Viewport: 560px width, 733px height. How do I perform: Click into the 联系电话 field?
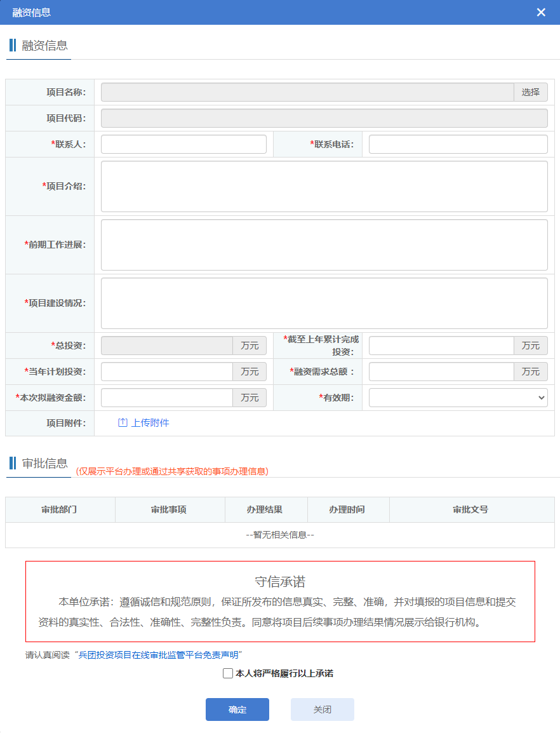(458, 144)
